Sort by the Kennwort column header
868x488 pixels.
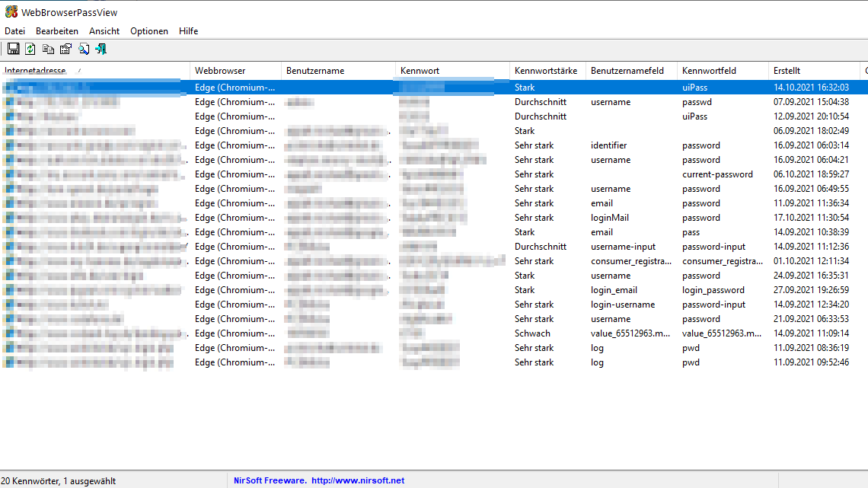(x=452, y=71)
